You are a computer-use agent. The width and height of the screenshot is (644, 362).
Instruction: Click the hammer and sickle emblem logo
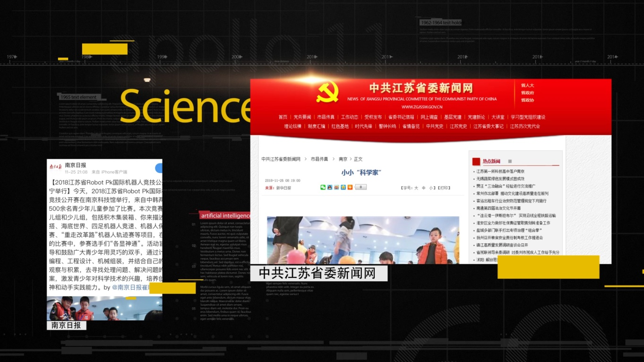(327, 92)
